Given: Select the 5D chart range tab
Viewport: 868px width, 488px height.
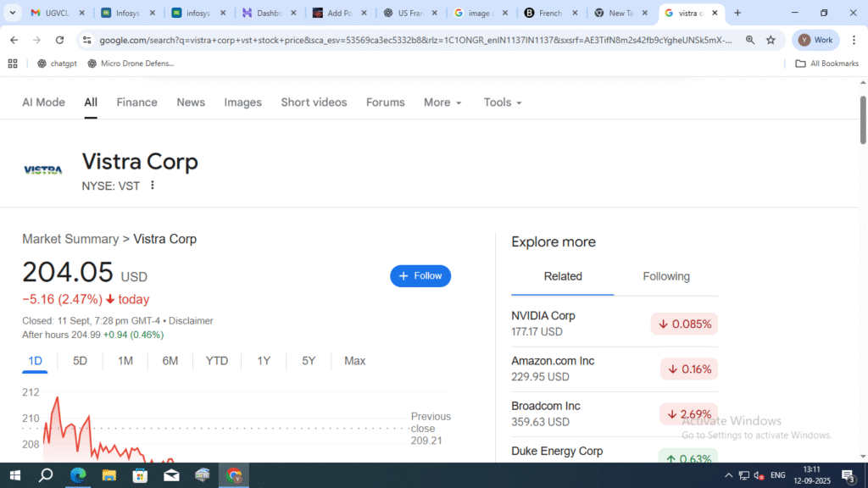Looking at the screenshot, I should click(x=80, y=361).
